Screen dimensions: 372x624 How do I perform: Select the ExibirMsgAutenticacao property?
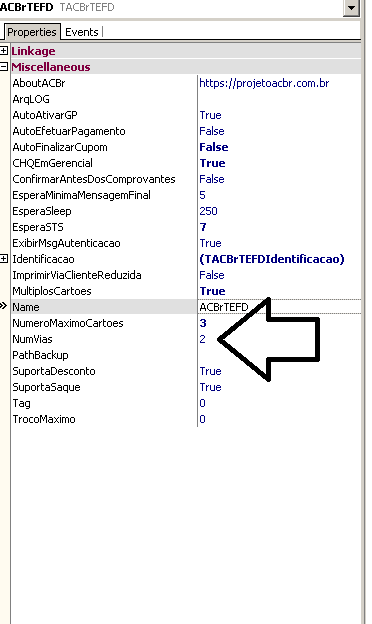(66, 243)
